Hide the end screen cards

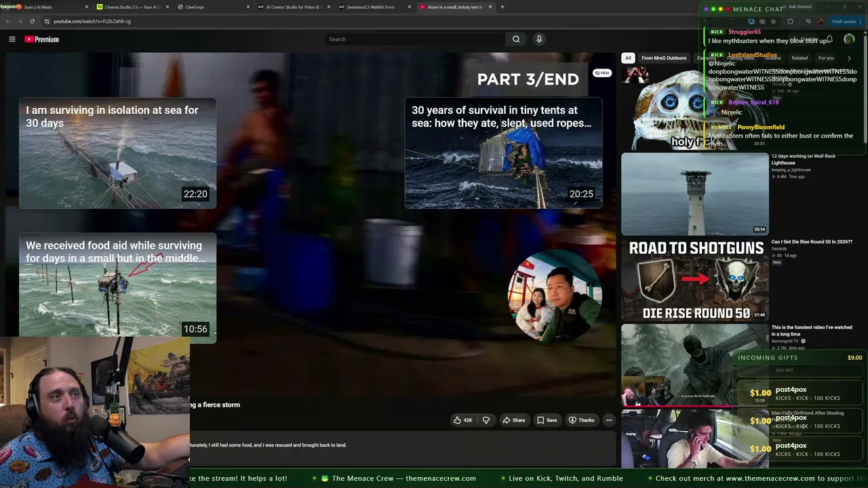coord(602,73)
